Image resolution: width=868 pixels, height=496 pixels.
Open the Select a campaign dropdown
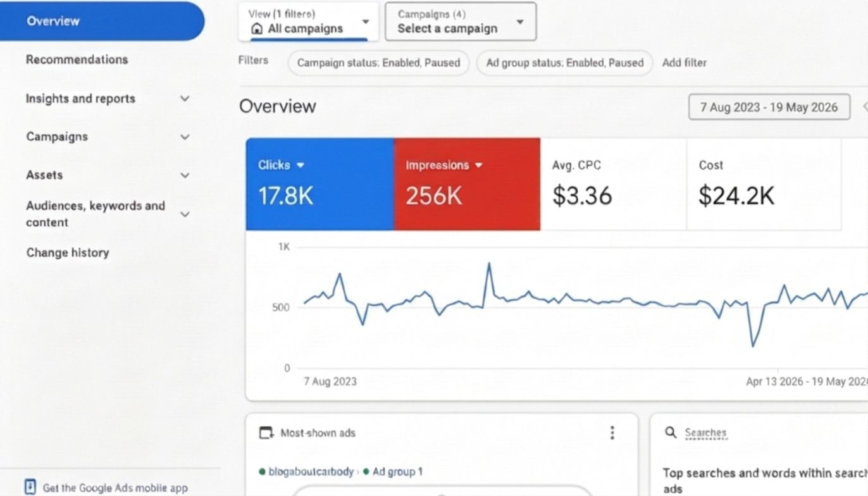coord(461,22)
